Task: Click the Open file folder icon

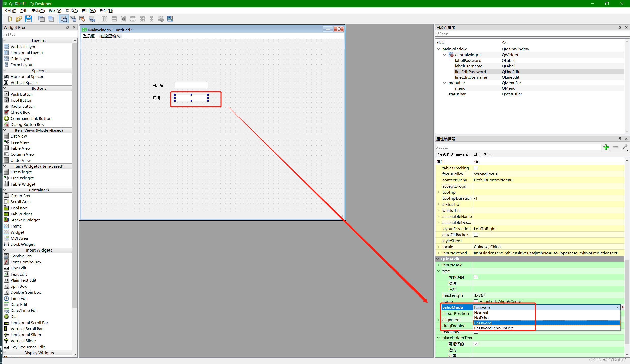Action: point(19,19)
